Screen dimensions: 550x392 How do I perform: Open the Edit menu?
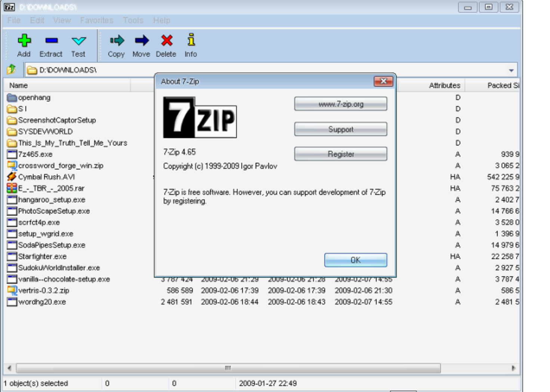37,21
